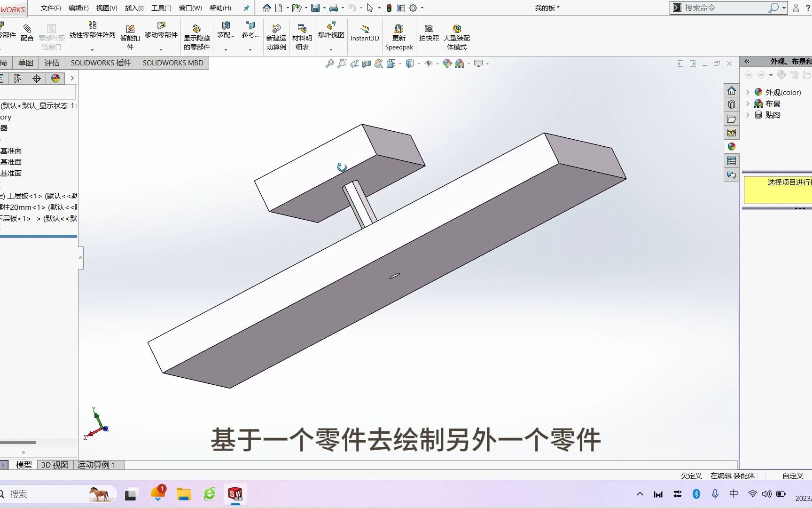Image resolution: width=812 pixels, height=508 pixels.
Task: Click Zoom to Fit magnifier icon
Action: tap(330, 63)
